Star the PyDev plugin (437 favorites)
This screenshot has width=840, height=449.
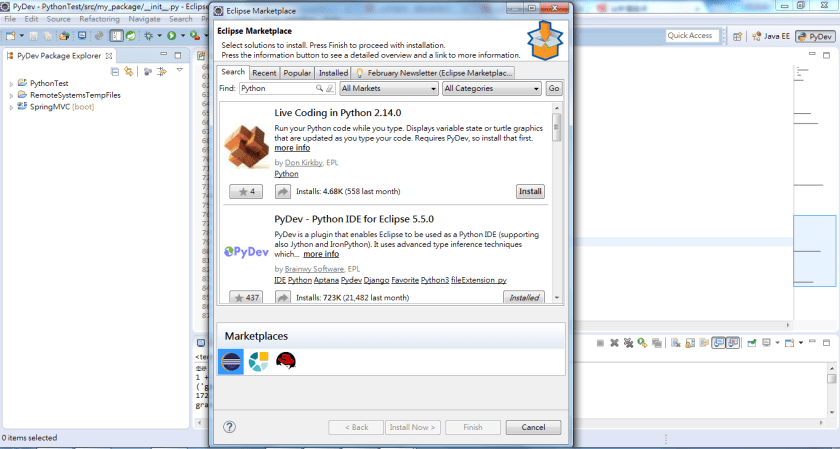click(245, 298)
